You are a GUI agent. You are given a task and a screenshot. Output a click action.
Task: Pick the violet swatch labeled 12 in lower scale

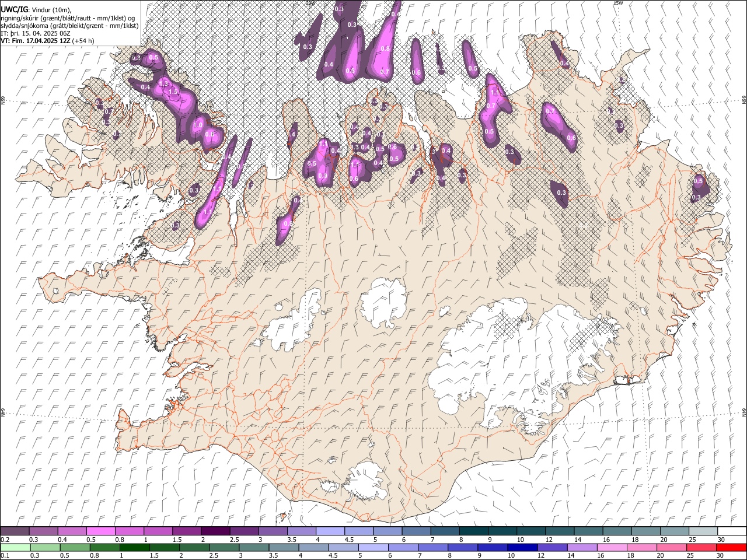(553, 548)
